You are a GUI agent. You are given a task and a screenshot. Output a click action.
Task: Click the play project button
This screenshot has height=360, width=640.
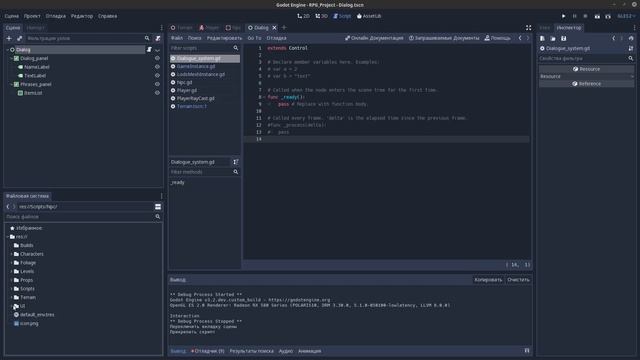(564, 16)
